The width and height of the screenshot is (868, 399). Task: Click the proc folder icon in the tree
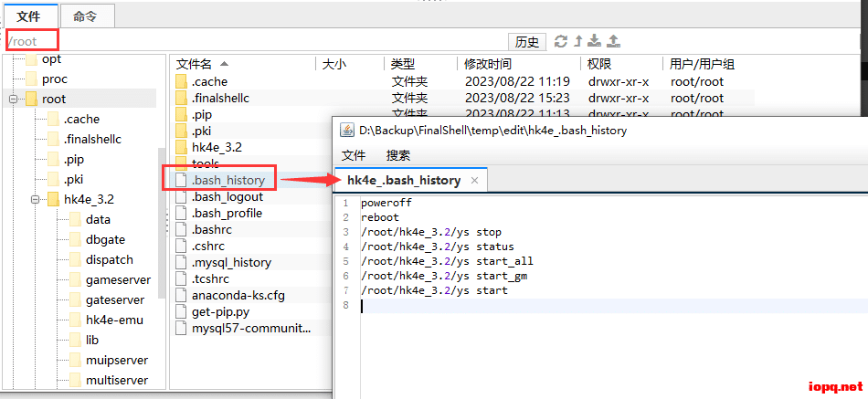click(x=31, y=79)
